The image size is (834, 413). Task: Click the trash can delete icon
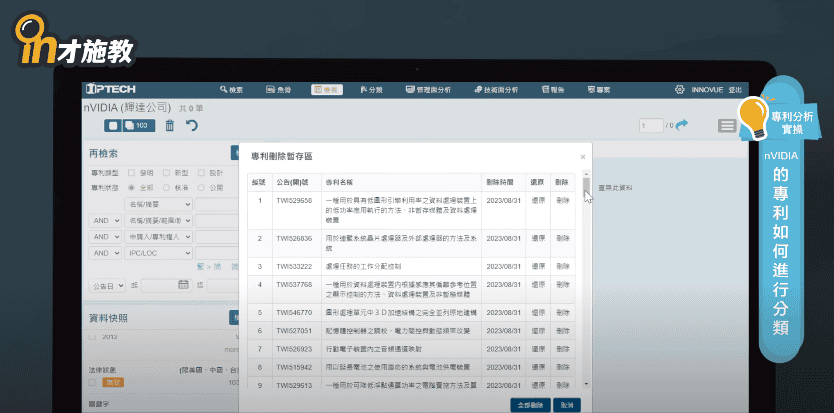coord(169,125)
